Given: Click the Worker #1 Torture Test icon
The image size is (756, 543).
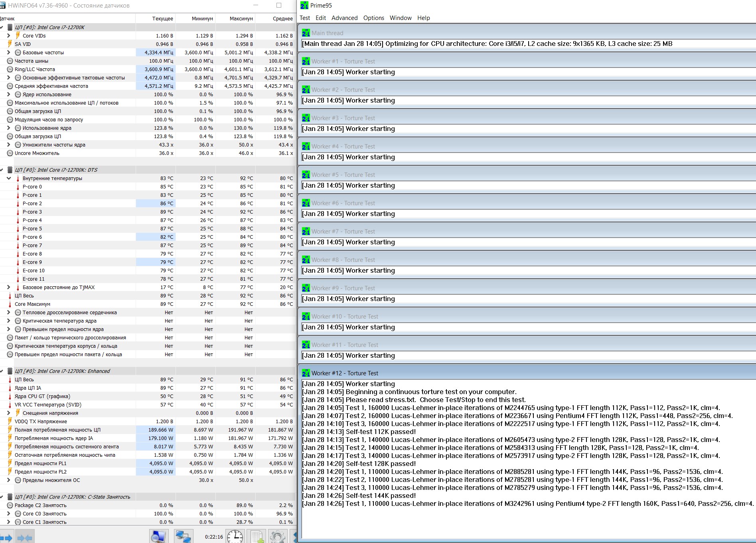Looking at the screenshot, I should [x=306, y=61].
